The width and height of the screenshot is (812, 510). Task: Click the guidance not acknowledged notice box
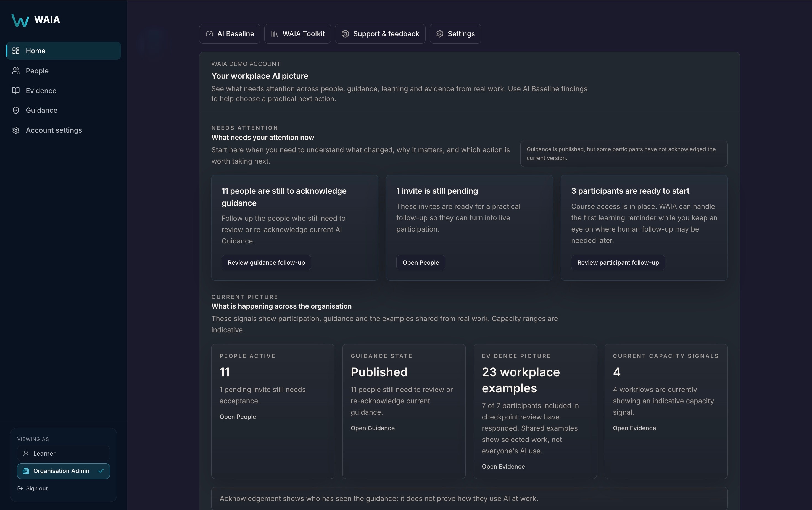(x=624, y=154)
